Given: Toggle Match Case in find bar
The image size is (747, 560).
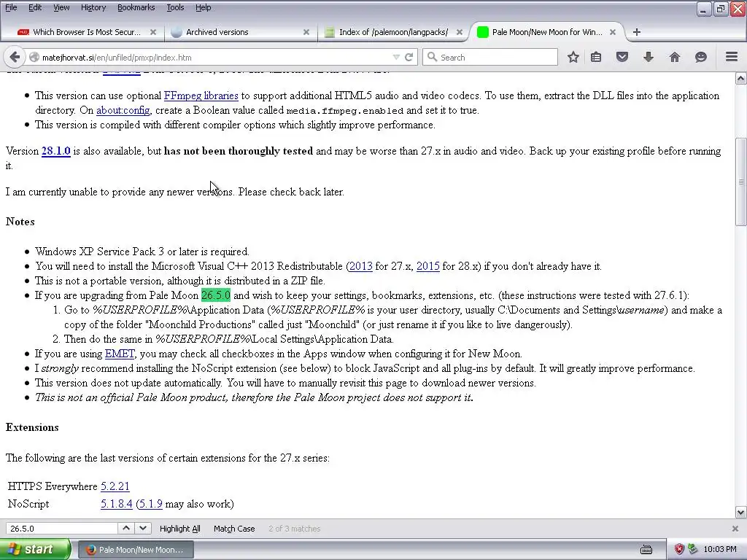Looking at the screenshot, I should pyautogui.click(x=234, y=529).
